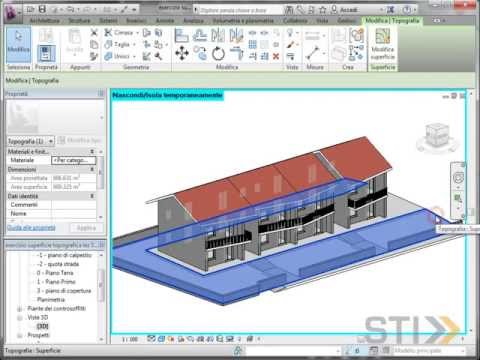Viewport: 480px width, 360px height.
Task: Select the Planimetria view
Action: [x=51, y=300]
